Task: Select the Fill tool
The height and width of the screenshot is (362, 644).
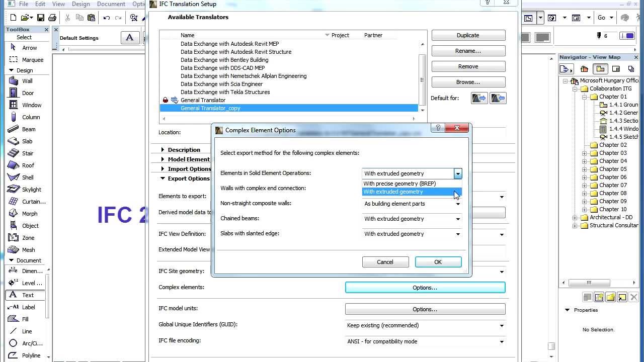Action: click(x=25, y=319)
